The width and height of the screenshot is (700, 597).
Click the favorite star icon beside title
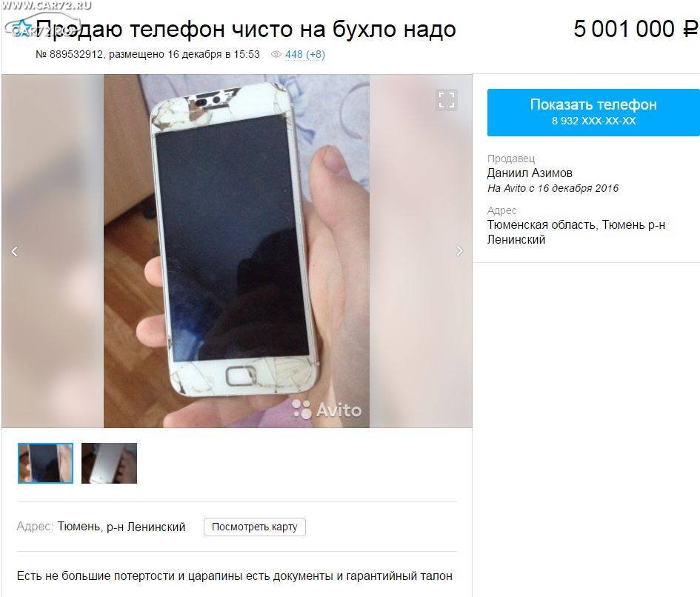click(x=21, y=29)
